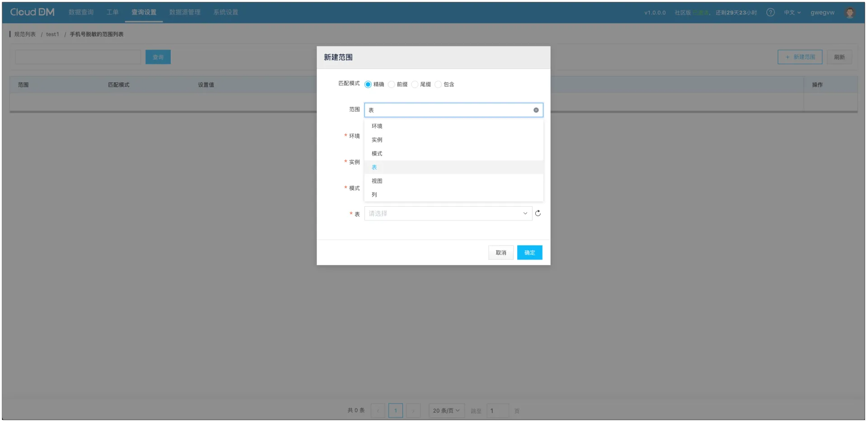868x423 pixels.
Task: Choose 表 from the range dropdown list
Action: 453,167
